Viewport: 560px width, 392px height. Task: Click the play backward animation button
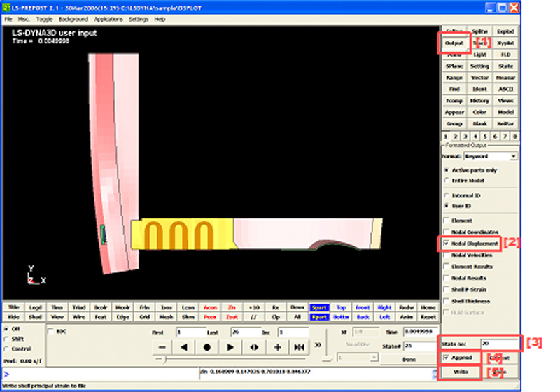pyautogui.click(x=184, y=346)
